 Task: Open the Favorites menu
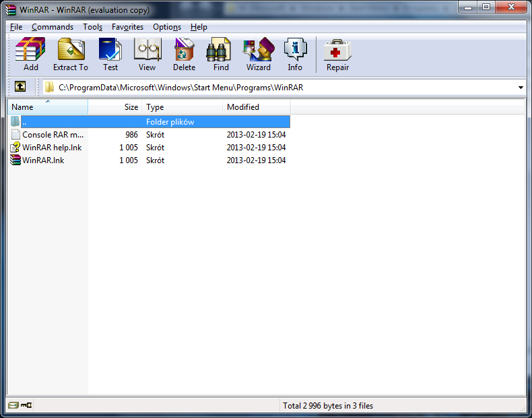127,27
